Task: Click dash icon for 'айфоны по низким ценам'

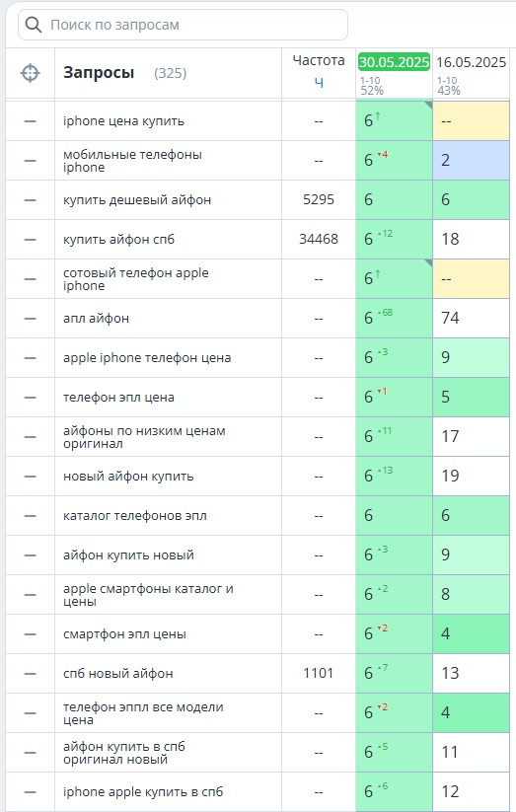Action: [x=30, y=437]
